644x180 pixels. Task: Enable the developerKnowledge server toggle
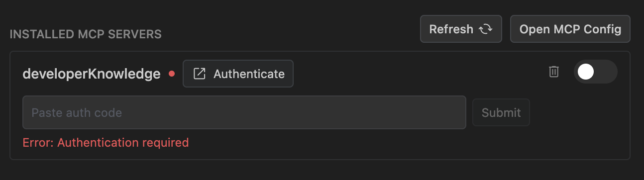click(595, 72)
